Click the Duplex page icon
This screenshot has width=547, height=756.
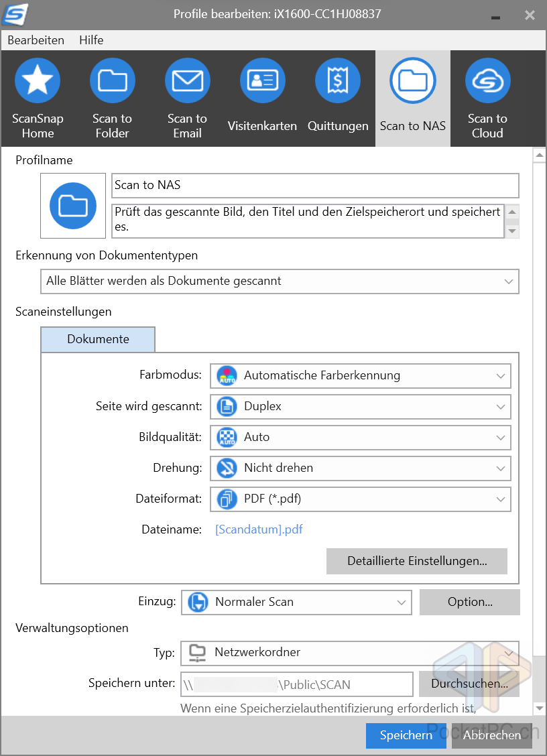tap(227, 406)
